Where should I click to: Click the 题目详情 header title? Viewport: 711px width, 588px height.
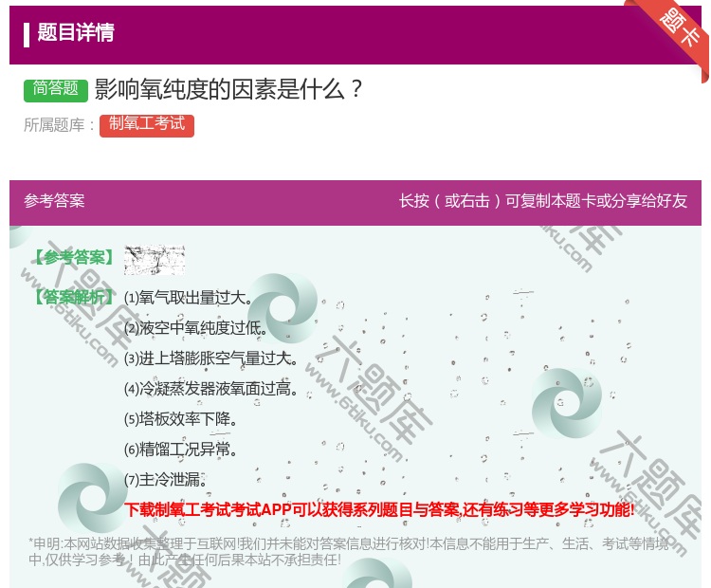tap(75, 32)
